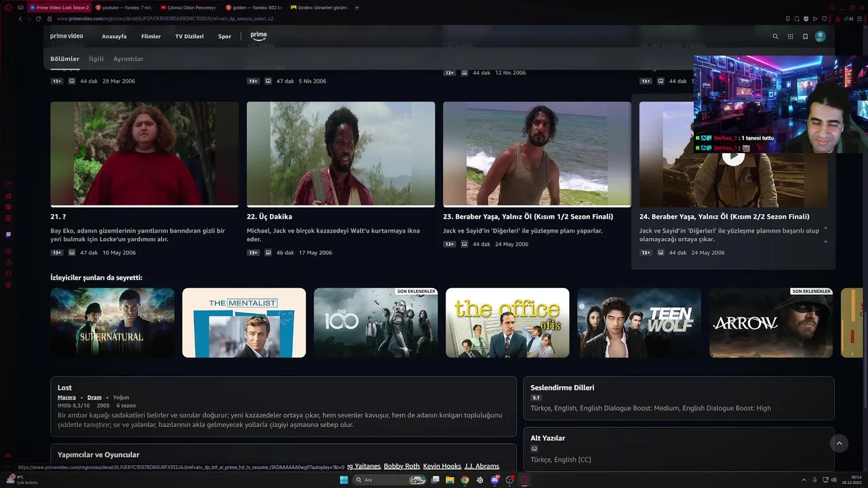Collapse episode 24 description up chevron

[x=825, y=228]
